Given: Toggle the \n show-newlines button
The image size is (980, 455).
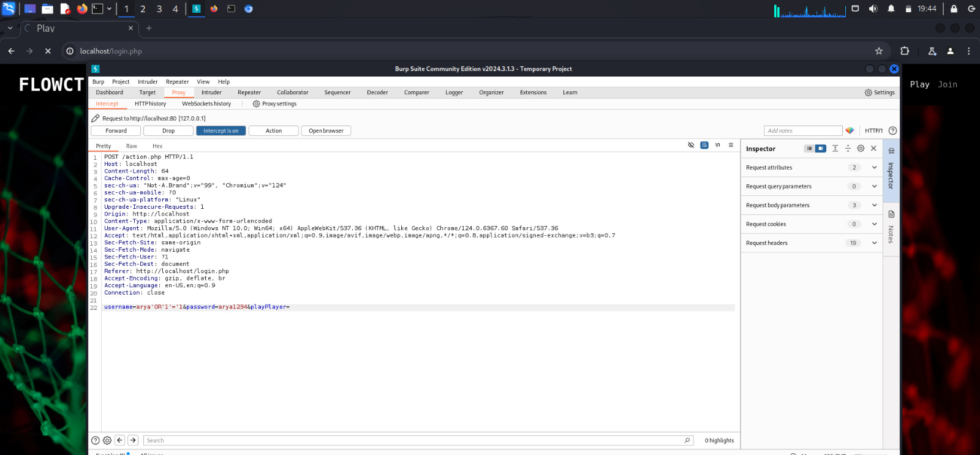Looking at the screenshot, I should [717, 145].
